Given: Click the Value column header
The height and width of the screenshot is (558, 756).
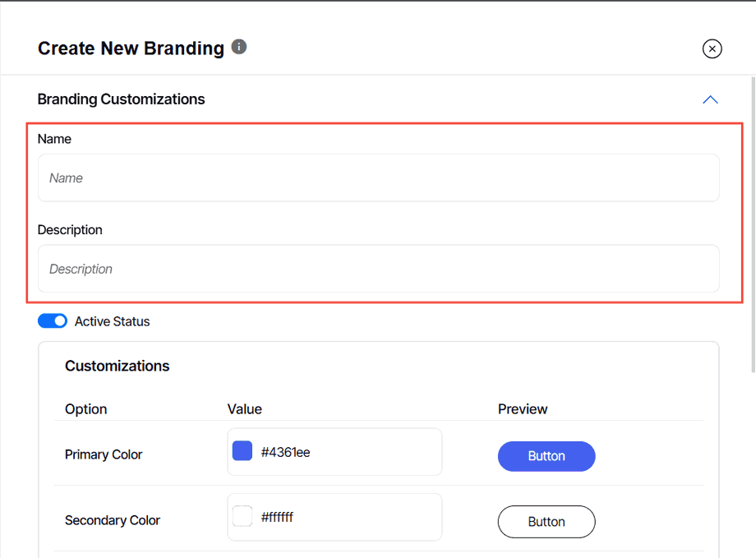Looking at the screenshot, I should 244,408.
